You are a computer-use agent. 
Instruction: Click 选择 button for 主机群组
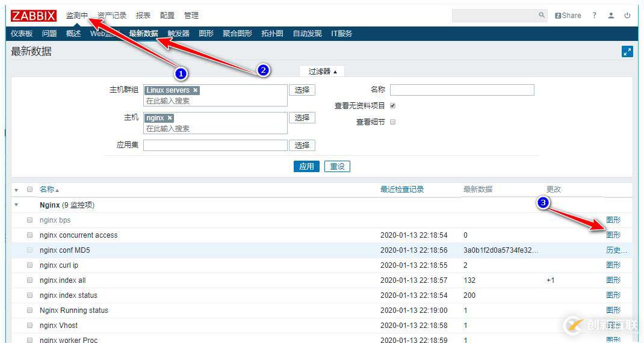(302, 90)
